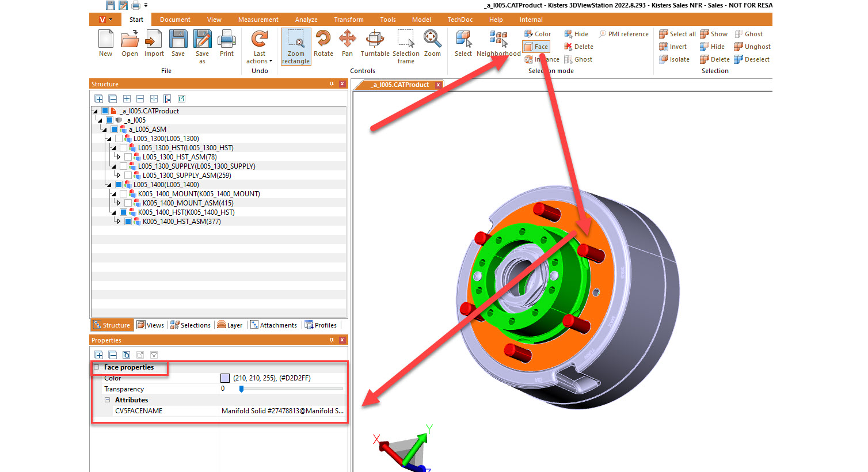Image resolution: width=868 pixels, height=472 pixels.
Task: Open the Measurement ribbon tab
Action: 258,20
